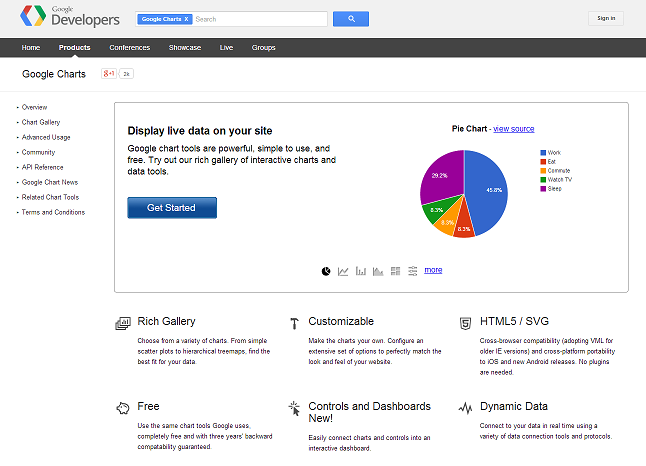646x466 pixels.
Task: Click the Free piggy bank icon
Action: [123, 408]
